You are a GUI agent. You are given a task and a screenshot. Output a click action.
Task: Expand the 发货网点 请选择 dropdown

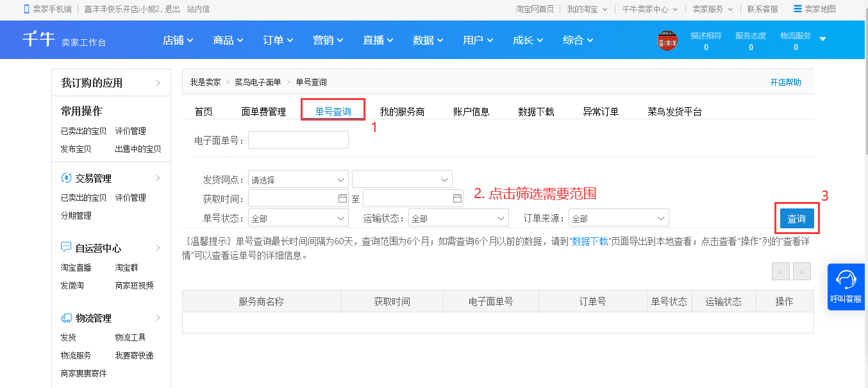coord(298,180)
